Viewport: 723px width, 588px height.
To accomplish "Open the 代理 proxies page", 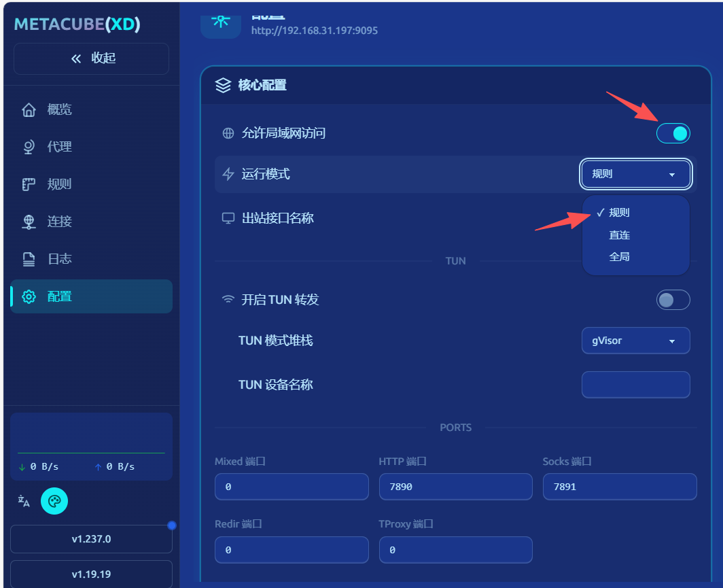I will point(91,147).
